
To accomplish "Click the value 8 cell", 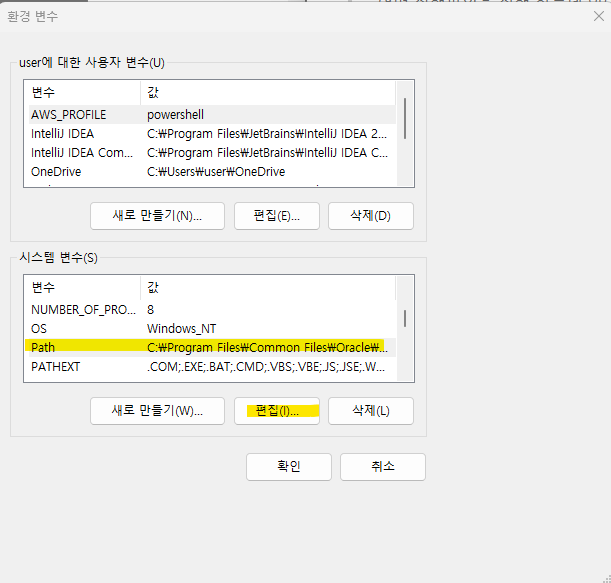I will [150, 310].
